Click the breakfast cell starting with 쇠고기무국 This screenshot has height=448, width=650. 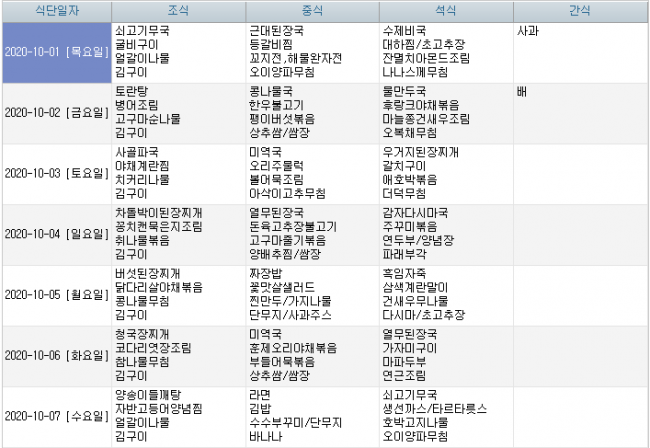coord(178,52)
